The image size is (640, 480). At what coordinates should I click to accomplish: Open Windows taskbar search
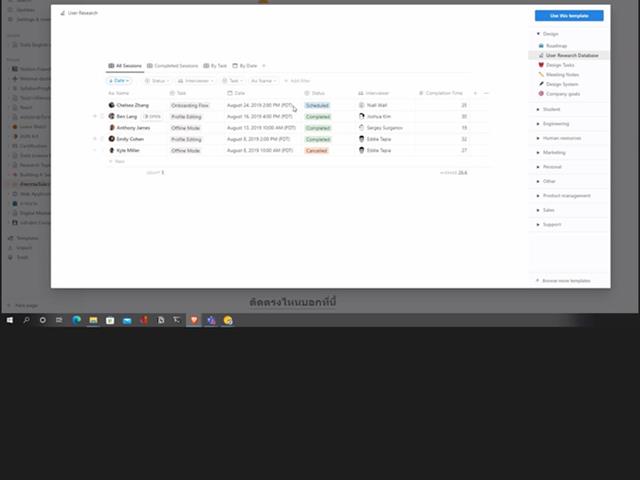[x=27, y=320]
